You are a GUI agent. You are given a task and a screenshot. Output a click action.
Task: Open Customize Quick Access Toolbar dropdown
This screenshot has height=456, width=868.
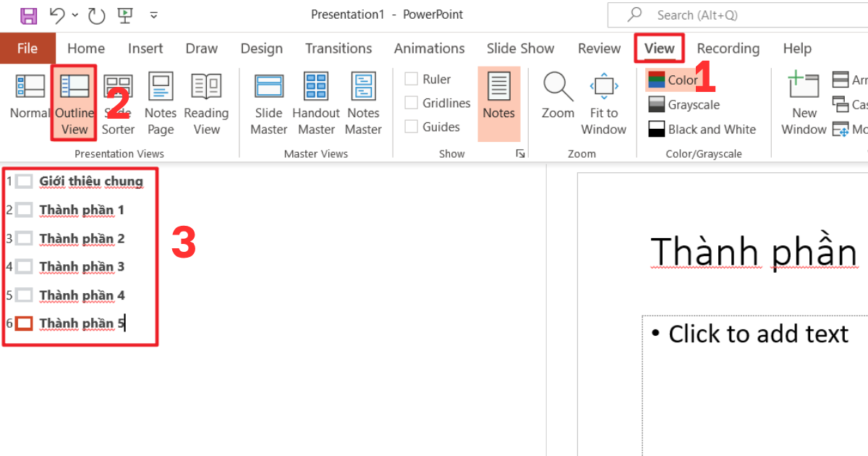tap(153, 14)
